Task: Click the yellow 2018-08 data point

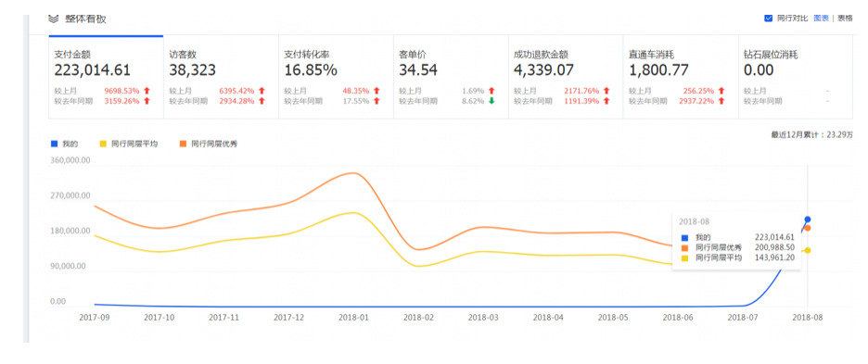Action: tap(808, 250)
